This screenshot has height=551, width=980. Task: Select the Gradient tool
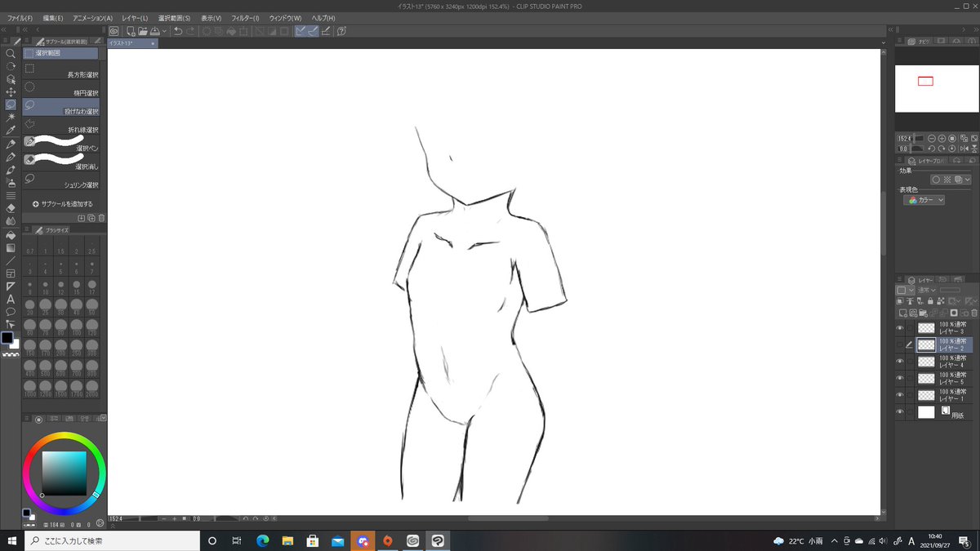[11, 247]
